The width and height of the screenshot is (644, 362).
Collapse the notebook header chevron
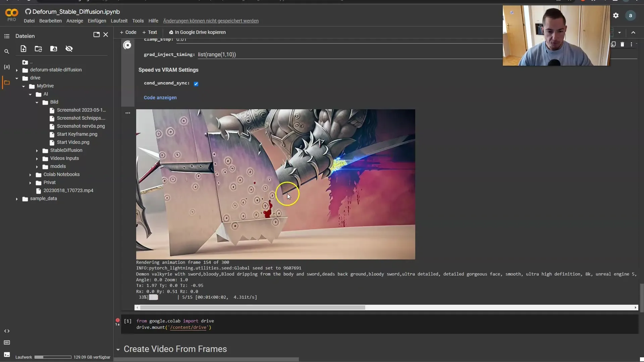click(633, 33)
